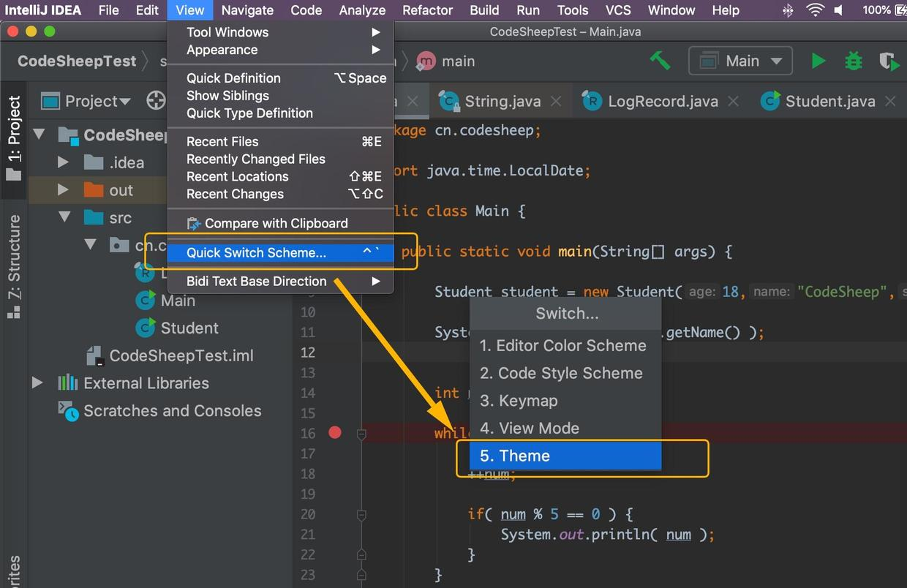Select 5. Theme in Switch popup
907x588 pixels.
coord(565,456)
